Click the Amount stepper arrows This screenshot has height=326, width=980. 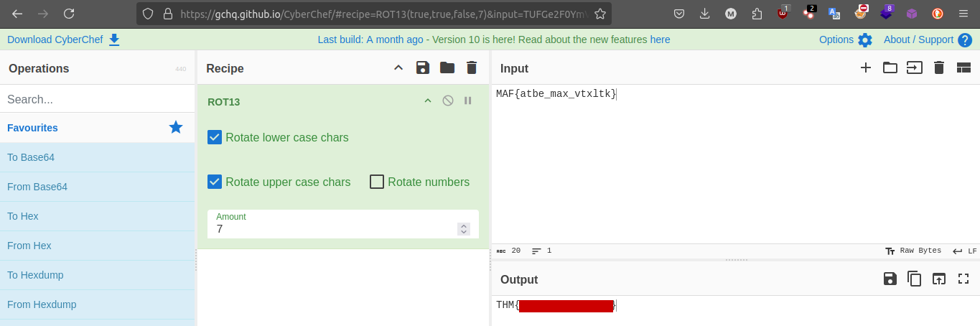coord(464,229)
